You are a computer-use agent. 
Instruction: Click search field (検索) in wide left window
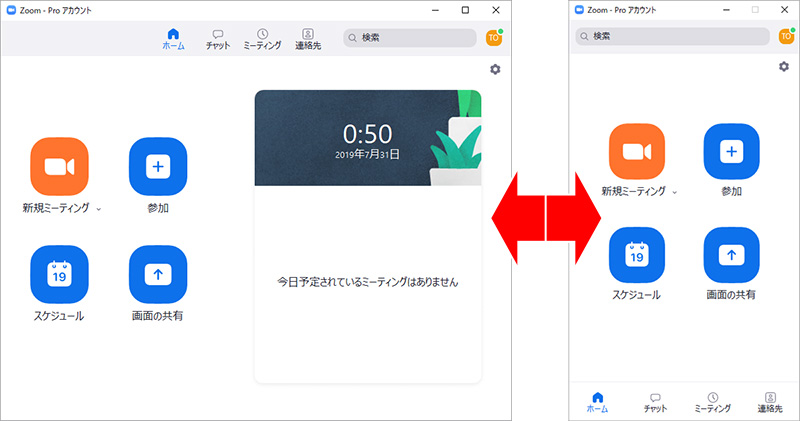pyautogui.click(x=410, y=37)
